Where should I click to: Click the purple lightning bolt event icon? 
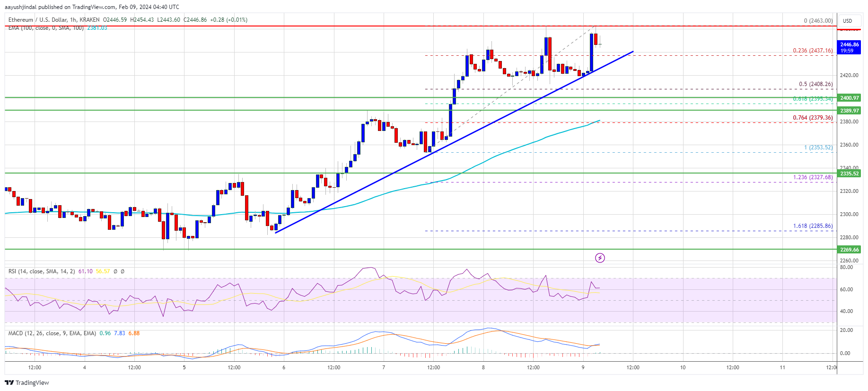click(600, 258)
